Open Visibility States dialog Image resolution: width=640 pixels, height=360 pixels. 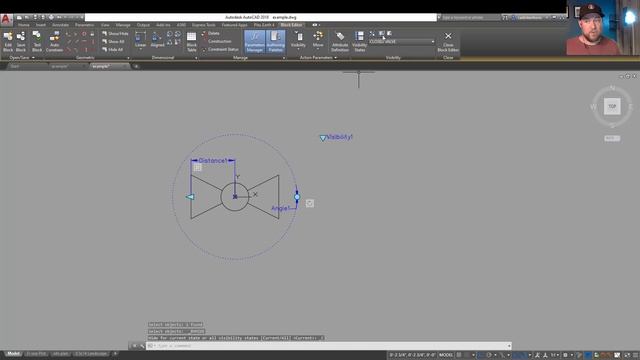coord(359,42)
